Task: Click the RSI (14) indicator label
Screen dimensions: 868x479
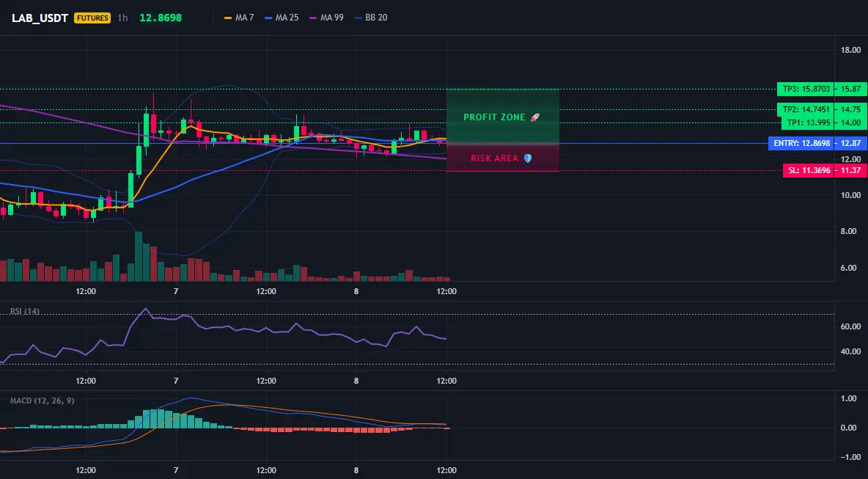Action: pyautogui.click(x=25, y=311)
